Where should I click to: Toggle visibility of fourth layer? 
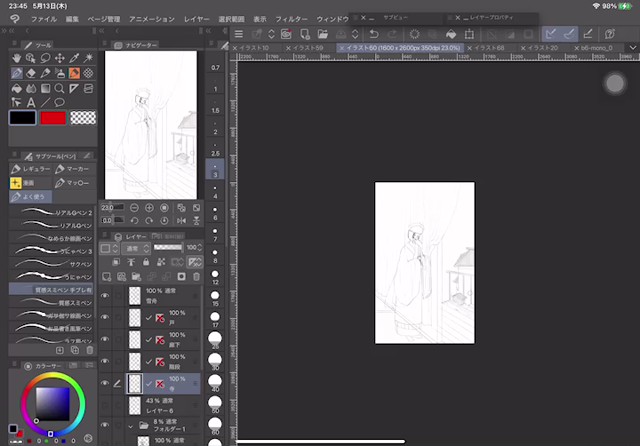tap(105, 361)
